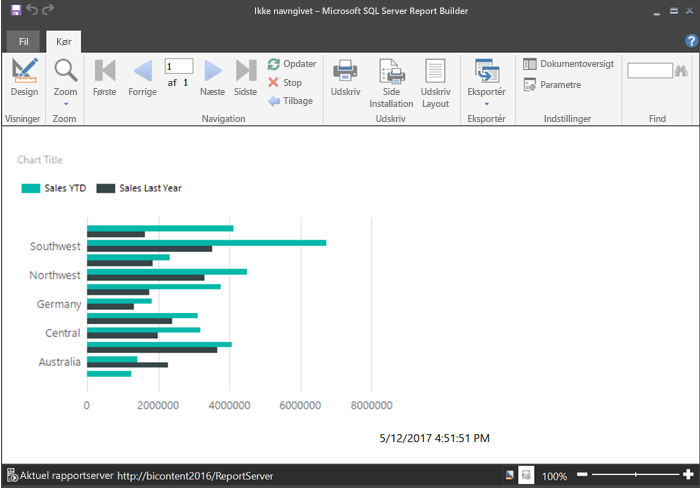Click the Undo arrow icon

32,9
